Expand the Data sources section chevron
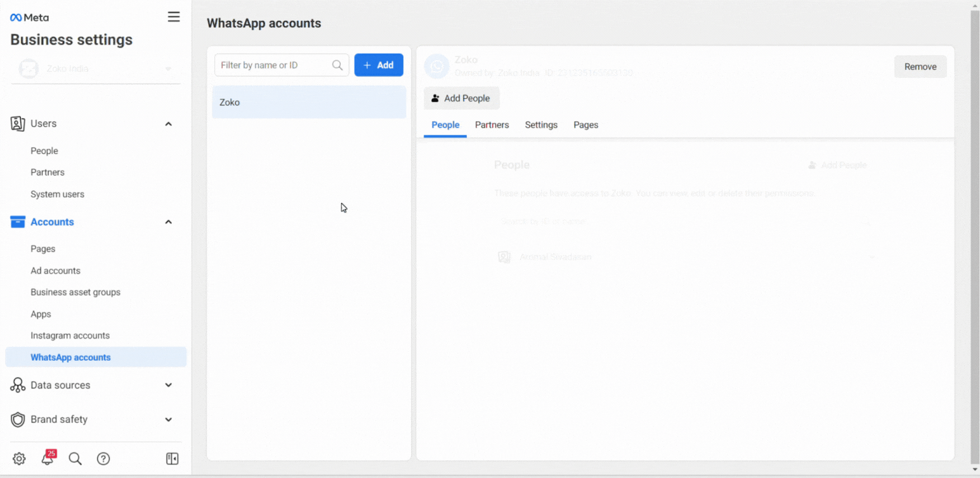 point(169,385)
